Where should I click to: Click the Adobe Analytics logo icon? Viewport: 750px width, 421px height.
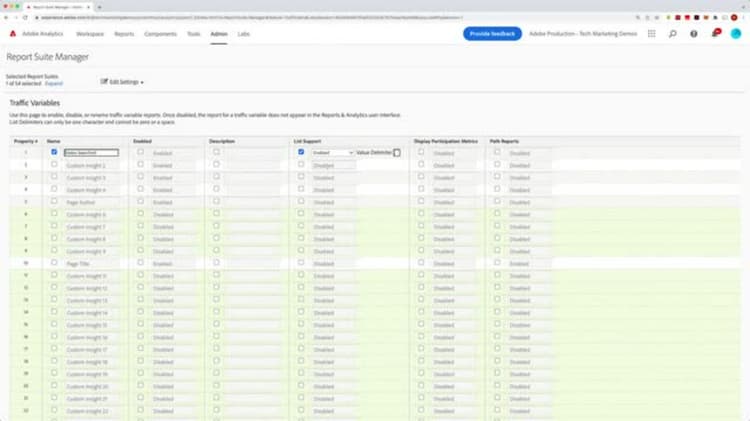coord(13,33)
